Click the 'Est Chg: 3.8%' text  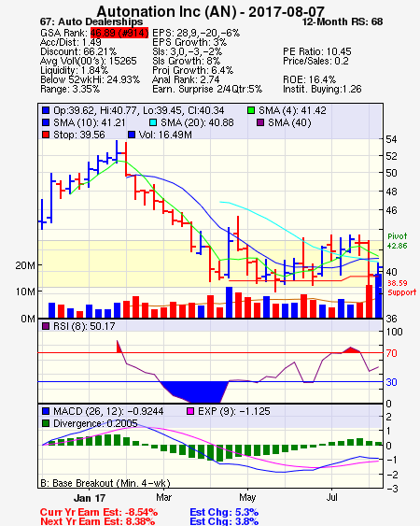point(224,521)
